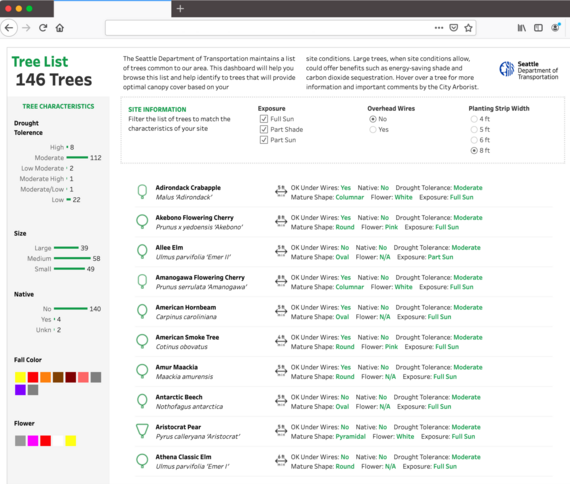
Task: Click the browser address bar field
Action: coord(291,28)
